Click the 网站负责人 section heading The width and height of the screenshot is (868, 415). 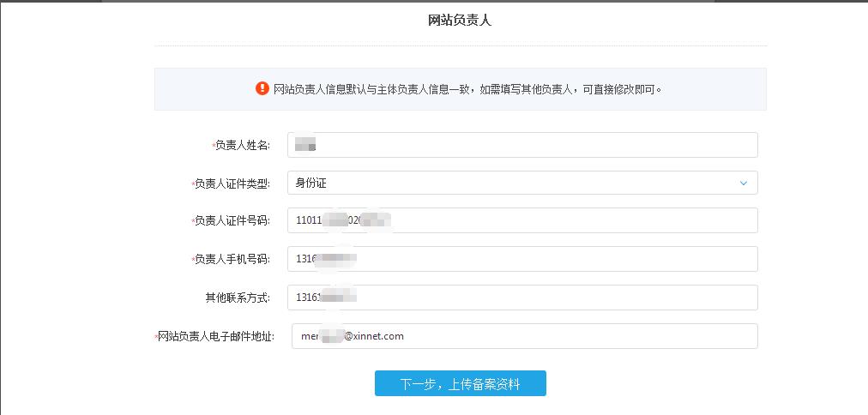tap(460, 21)
